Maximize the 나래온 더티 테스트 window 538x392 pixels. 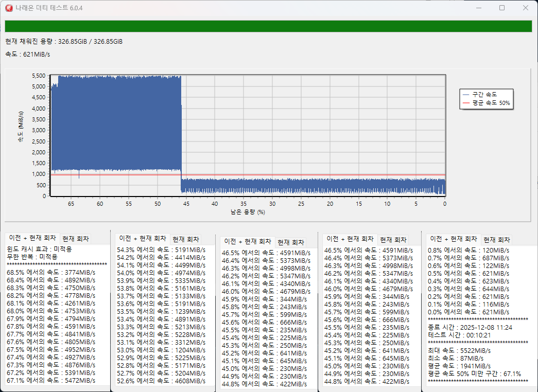502,8
